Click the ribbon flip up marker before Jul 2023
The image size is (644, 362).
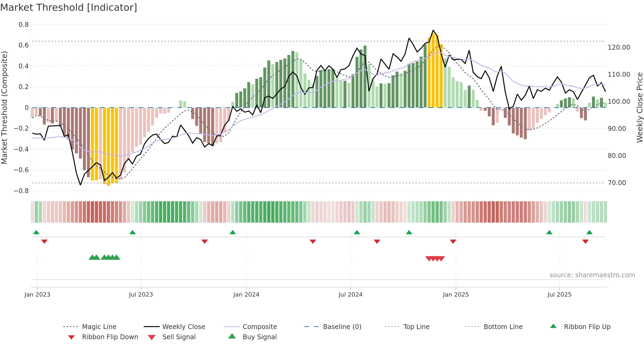(133, 232)
